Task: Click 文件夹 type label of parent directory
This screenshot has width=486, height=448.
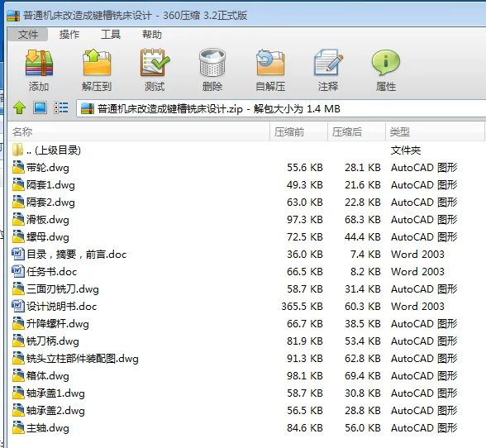Action: click(406, 150)
